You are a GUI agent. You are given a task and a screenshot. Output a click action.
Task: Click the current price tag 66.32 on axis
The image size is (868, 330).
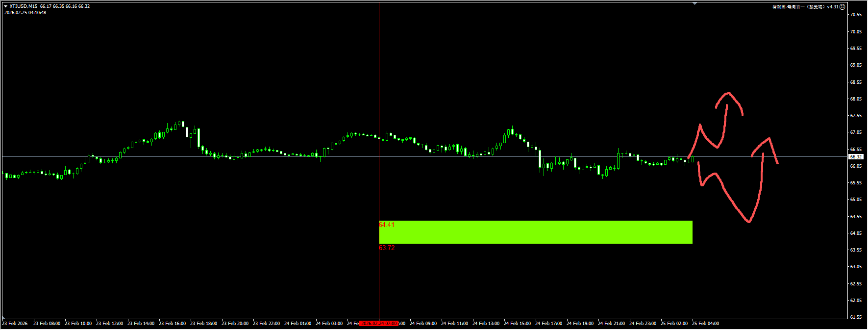pos(856,157)
